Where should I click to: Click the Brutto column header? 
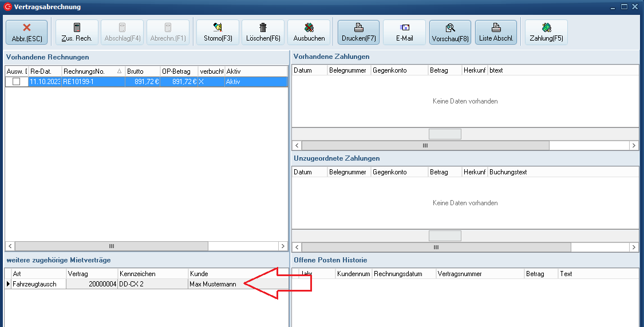coord(142,71)
